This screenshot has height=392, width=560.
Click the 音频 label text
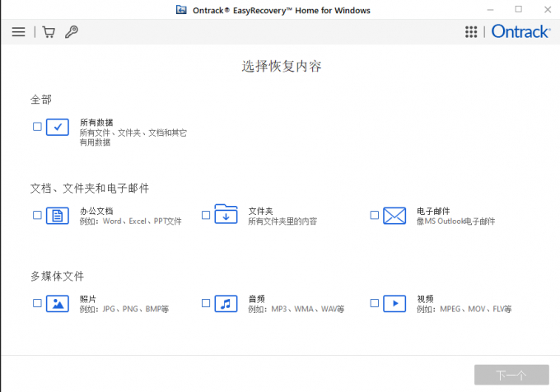256,299
